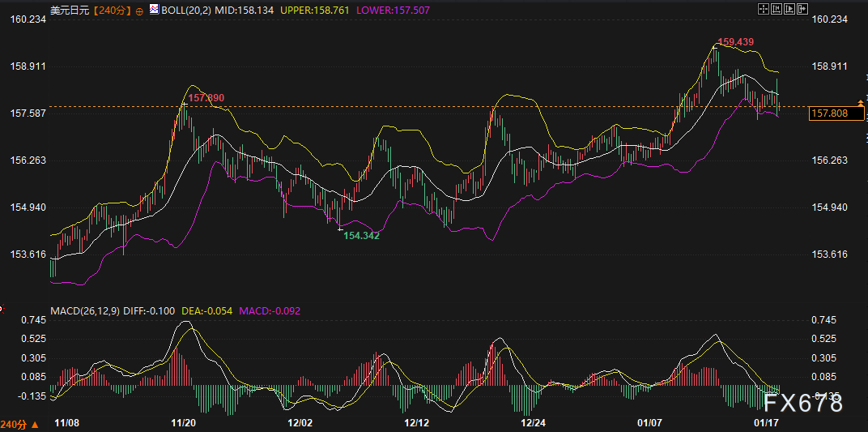This screenshot has width=868, height=432.
Task: Click the 美元日元 symbol name
Action: (x=70, y=10)
